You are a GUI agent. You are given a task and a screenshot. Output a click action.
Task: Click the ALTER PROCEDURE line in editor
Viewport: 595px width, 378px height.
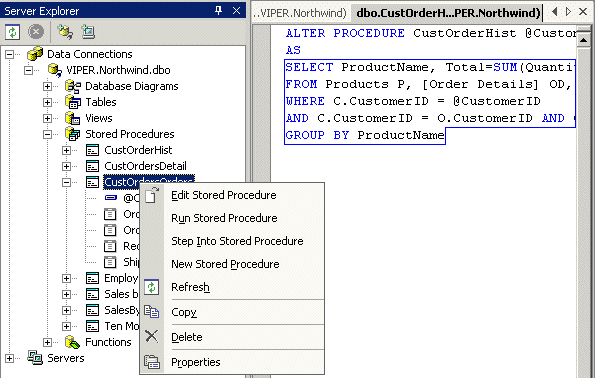[x=430, y=33]
